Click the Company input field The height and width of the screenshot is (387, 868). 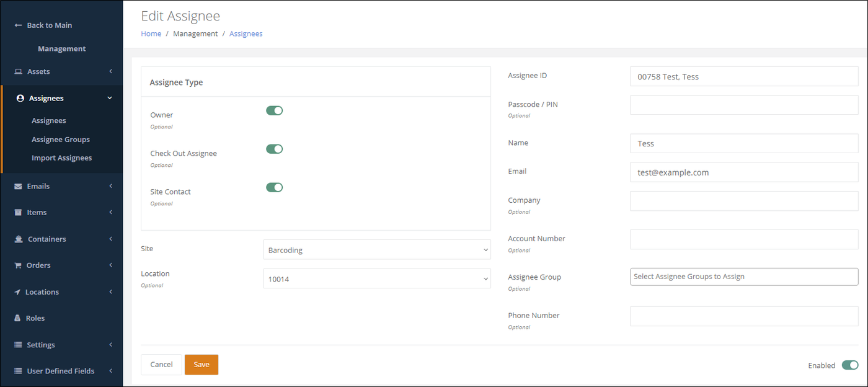(x=744, y=201)
